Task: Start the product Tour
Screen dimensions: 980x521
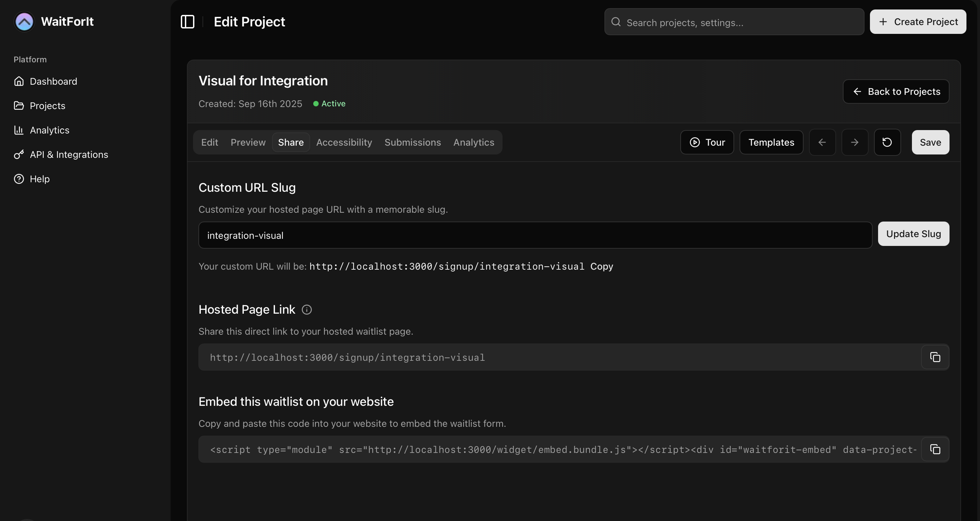Action: (x=706, y=142)
